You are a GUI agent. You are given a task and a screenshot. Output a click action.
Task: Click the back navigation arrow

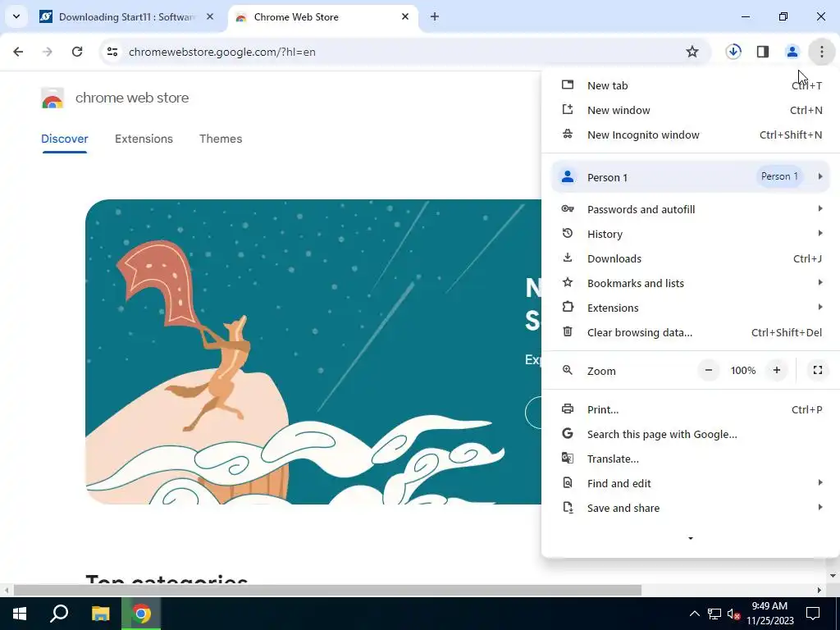pos(18,52)
